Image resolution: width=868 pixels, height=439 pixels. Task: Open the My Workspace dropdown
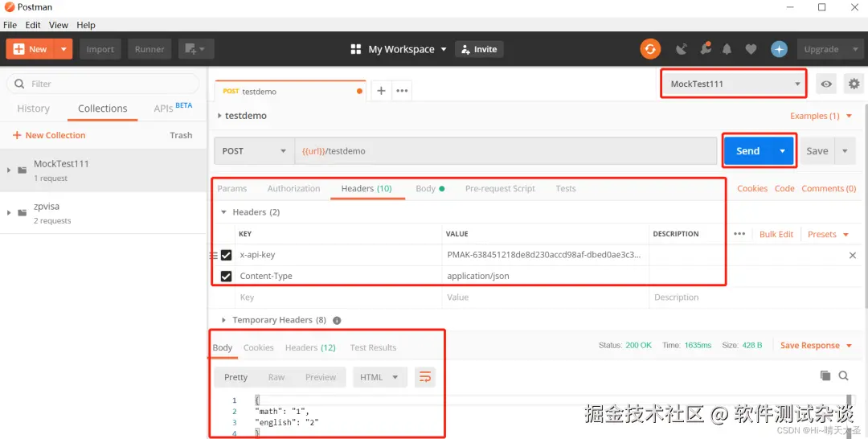coord(407,49)
